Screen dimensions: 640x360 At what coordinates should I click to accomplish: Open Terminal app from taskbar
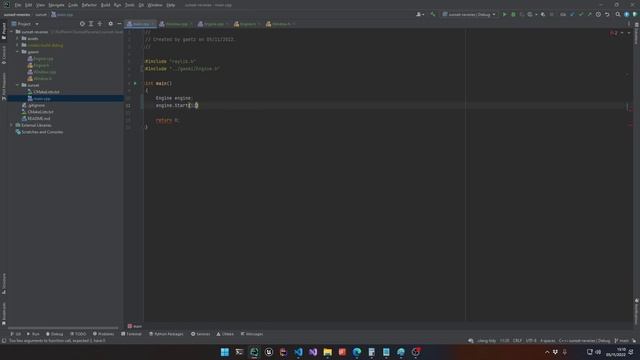(239, 352)
